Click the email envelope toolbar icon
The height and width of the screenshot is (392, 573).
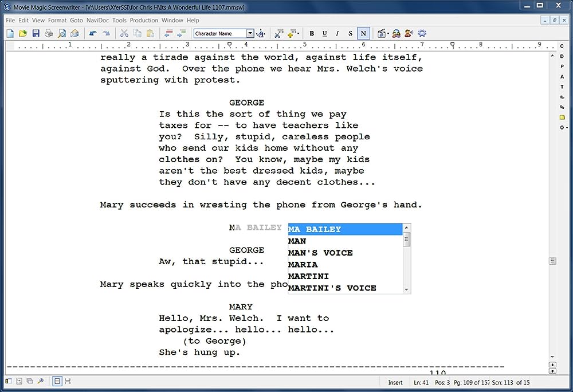pos(74,34)
